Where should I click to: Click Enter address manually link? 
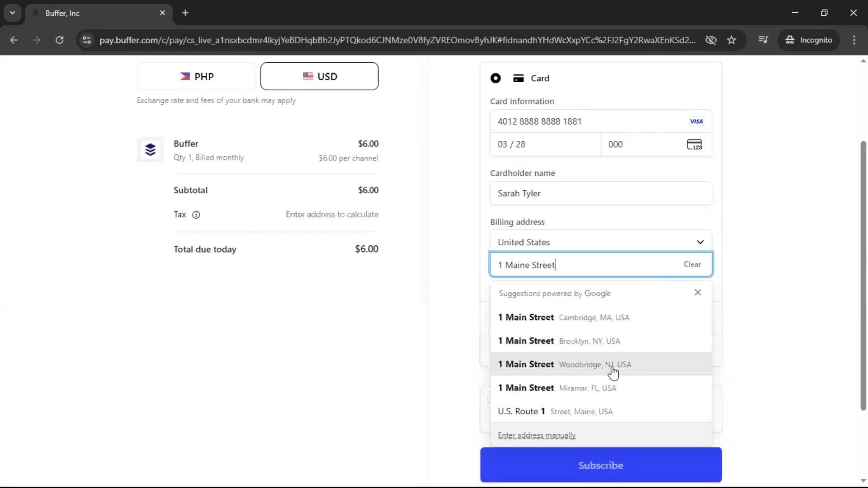537,435
